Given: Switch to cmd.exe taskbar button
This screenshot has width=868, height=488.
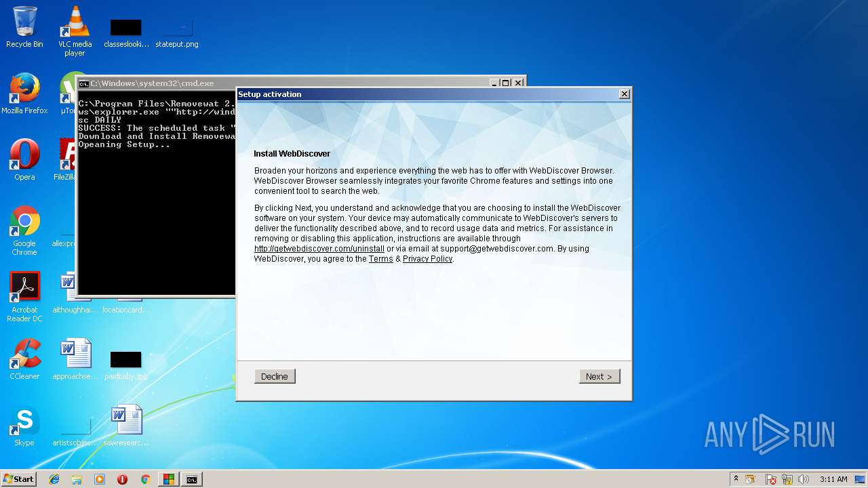Looking at the screenshot, I should [192, 479].
